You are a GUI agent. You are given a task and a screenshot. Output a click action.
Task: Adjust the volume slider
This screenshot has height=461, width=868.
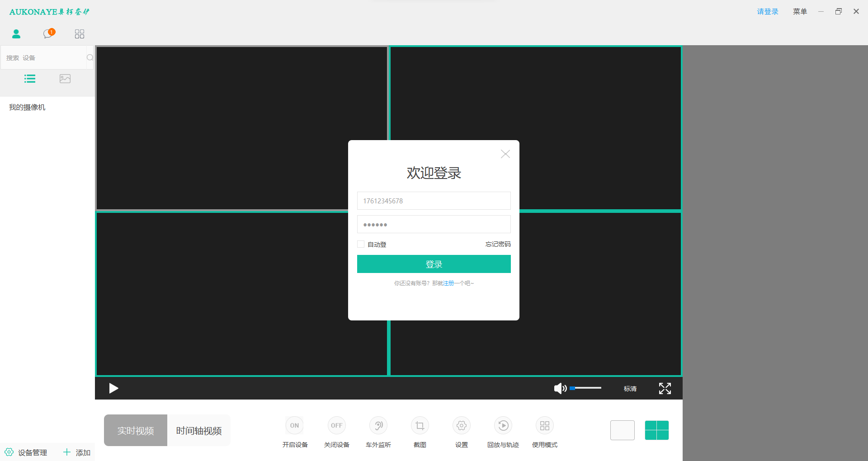585,388
